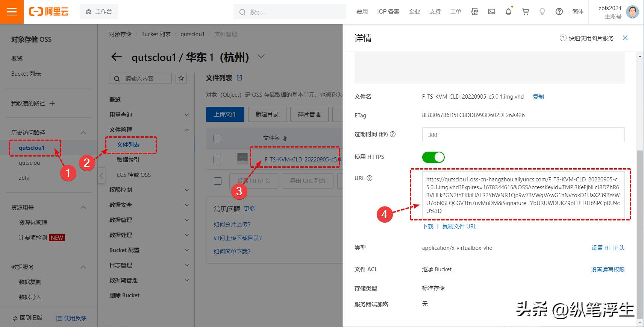Click the 上传文件 button

tap(225, 114)
